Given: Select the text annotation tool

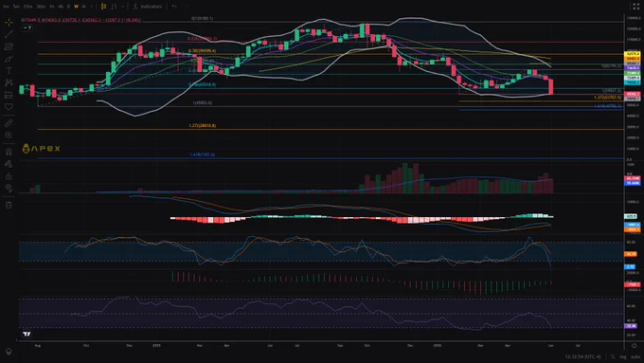Looking at the screenshot, I should pos(9,71).
